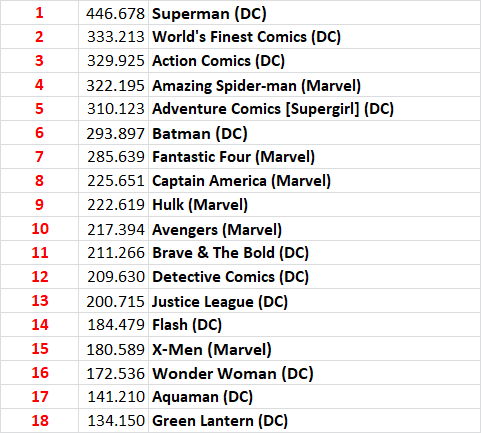Image resolution: width=481 pixels, height=433 pixels.
Task: Select the Batman (DC) cell
Action: (314, 133)
